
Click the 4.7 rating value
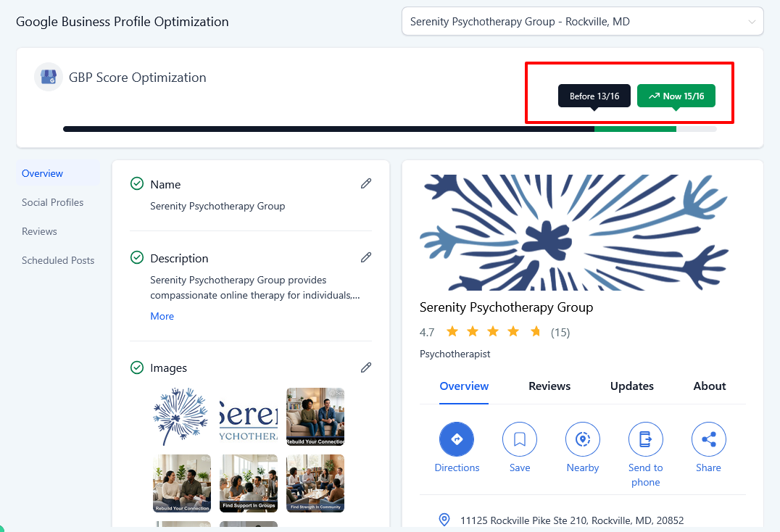427,332
